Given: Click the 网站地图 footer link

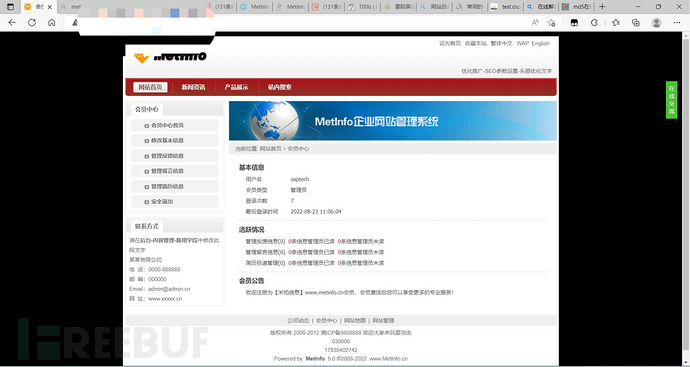Looking at the screenshot, I should click(x=355, y=320).
